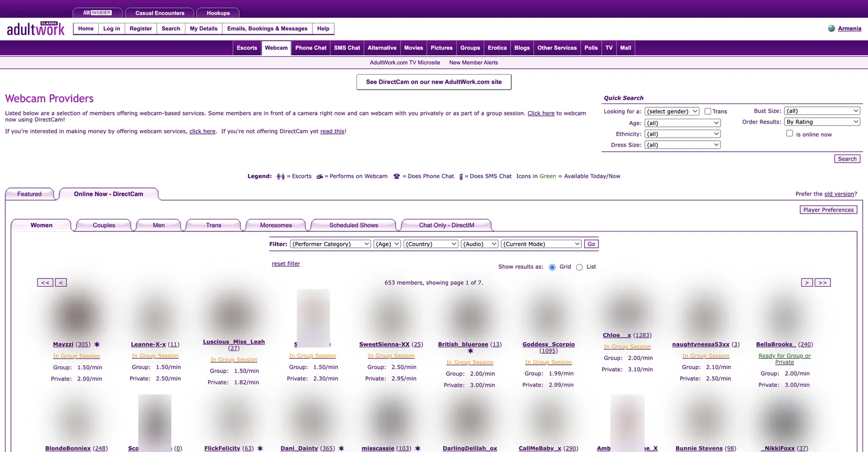
Task: Open the Moresomes tab
Action: 276,225
